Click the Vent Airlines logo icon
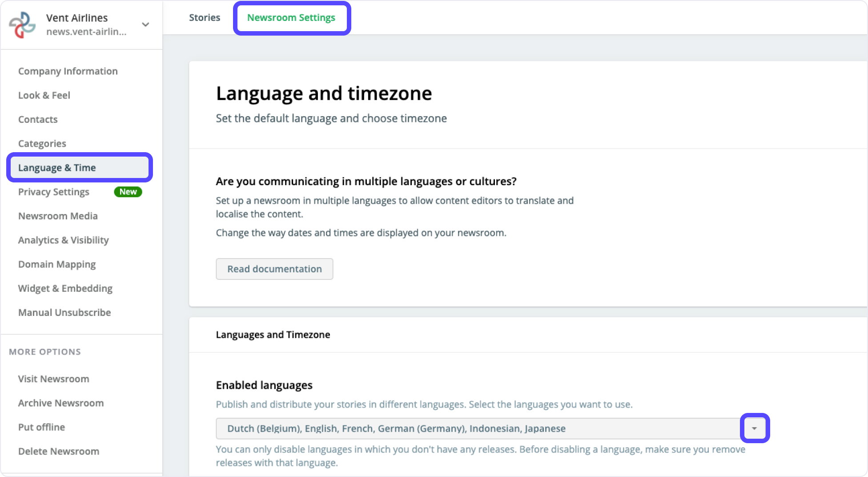This screenshot has width=868, height=477. click(x=22, y=24)
